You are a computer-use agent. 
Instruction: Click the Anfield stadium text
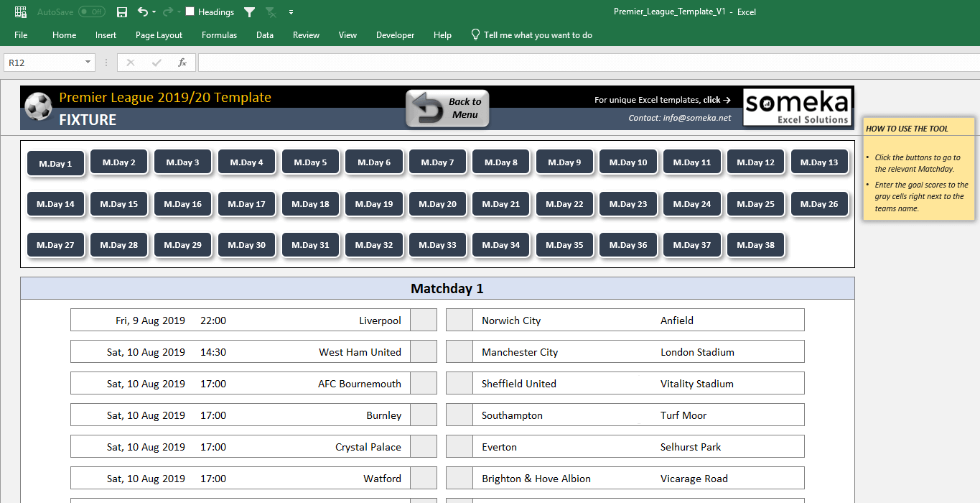point(677,320)
